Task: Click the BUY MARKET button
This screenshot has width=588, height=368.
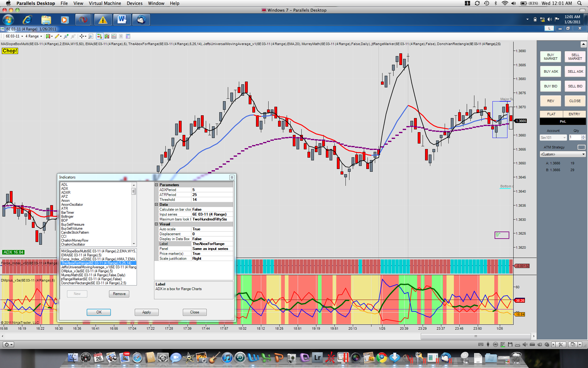Action: pyautogui.click(x=551, y=57)
